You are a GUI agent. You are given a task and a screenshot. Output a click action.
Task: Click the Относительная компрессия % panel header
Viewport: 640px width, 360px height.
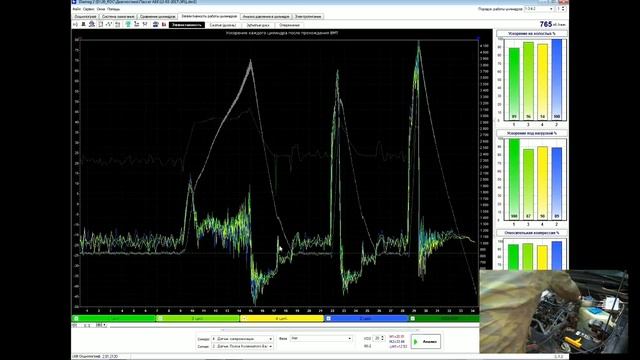tap(531, 233)
